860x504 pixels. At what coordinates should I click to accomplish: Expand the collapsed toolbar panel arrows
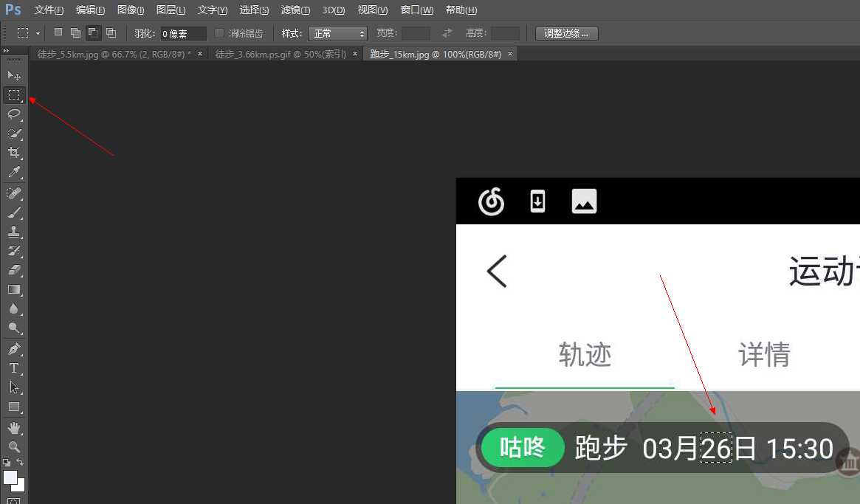[x=6, y=50]
